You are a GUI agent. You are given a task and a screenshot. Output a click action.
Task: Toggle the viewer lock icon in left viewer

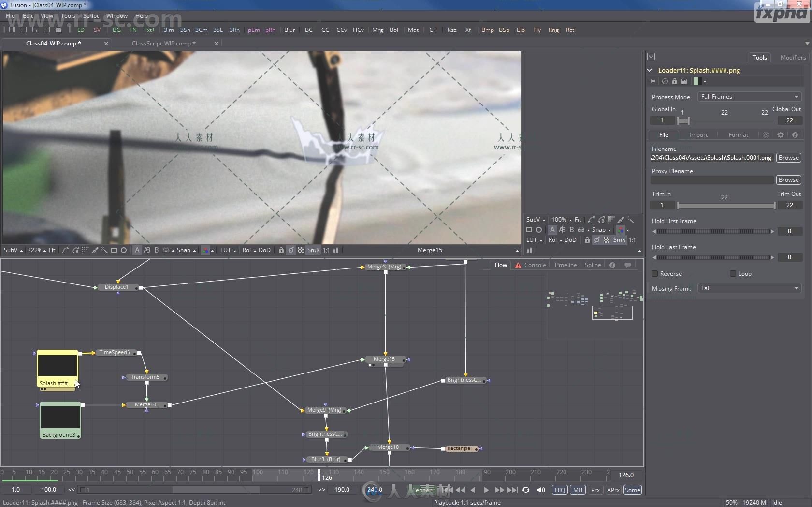pos(281,250)
